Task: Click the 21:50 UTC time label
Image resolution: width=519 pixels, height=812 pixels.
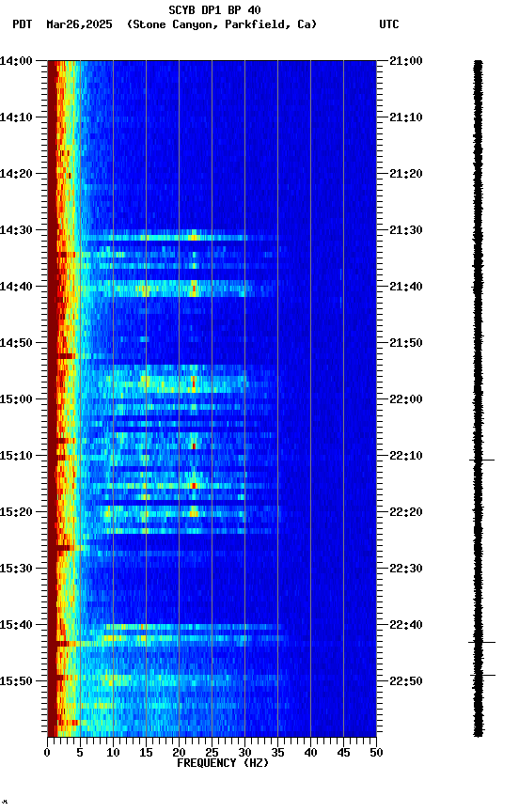Action: pyautogui.click(x=406, y=343)
